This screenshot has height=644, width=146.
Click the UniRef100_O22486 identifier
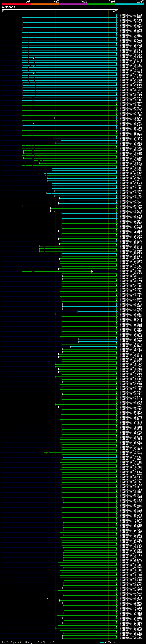[x=131, y=271]
